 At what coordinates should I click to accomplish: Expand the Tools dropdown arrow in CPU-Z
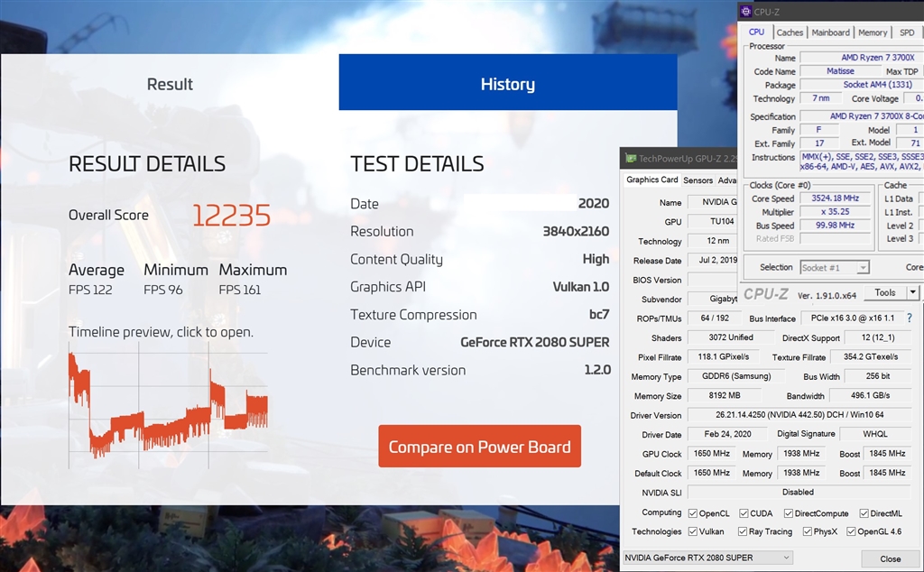(x=913, y=292)
